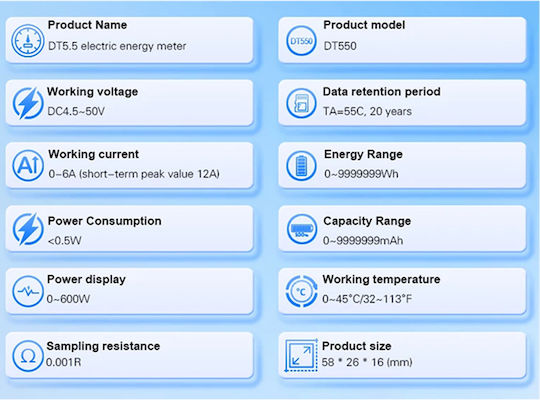The width and height of the screenshot is (540, 400).
Task: Select the '0~9999999mAh' value
Action: [363, 240]
